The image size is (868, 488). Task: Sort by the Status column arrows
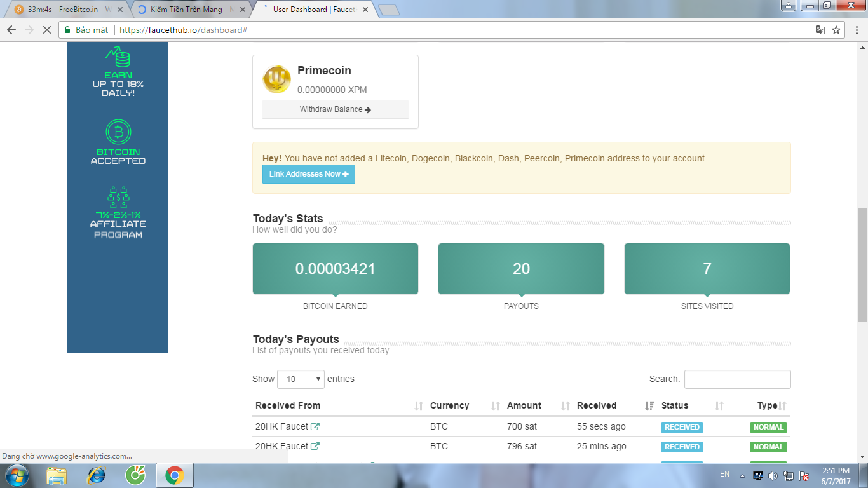pos(719,406)
